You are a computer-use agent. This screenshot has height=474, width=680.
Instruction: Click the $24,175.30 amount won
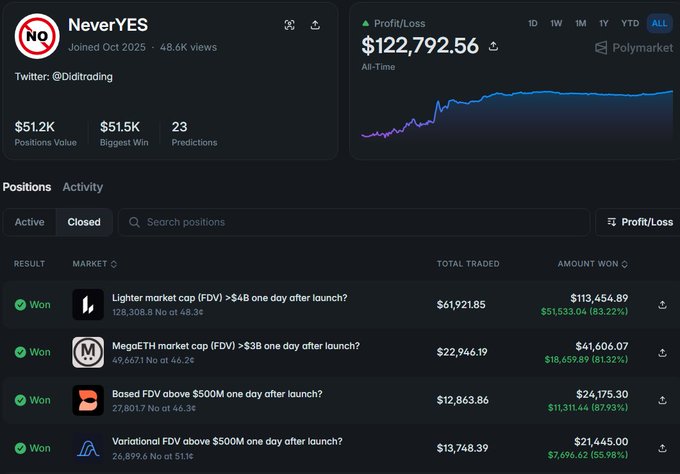(x=602, y=394)
